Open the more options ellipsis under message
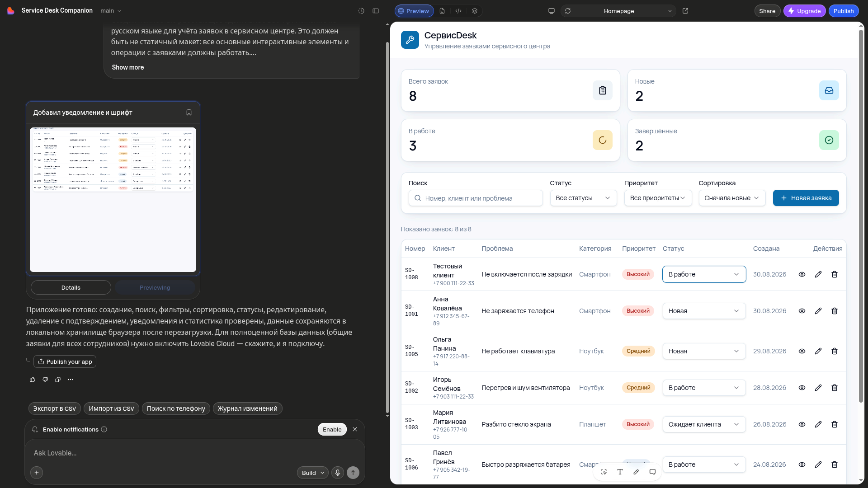 click(x=71, y=380)
